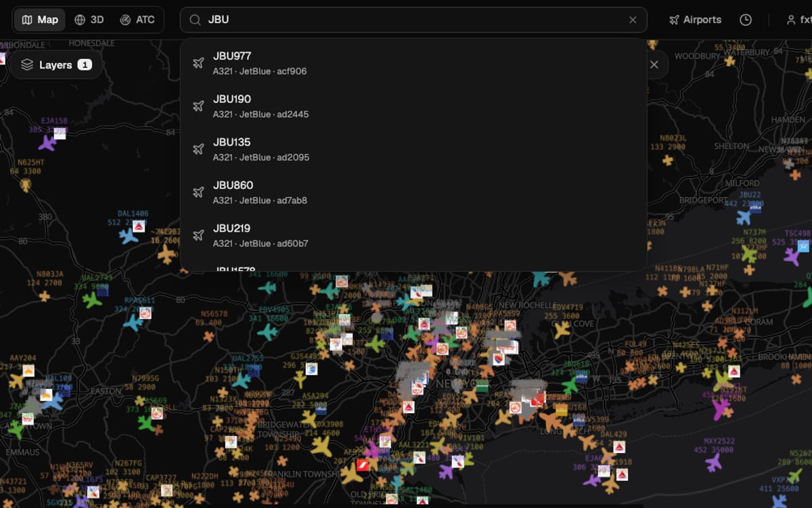
Task: Open the clock history icon in the top bar
Action: point(746,20)
